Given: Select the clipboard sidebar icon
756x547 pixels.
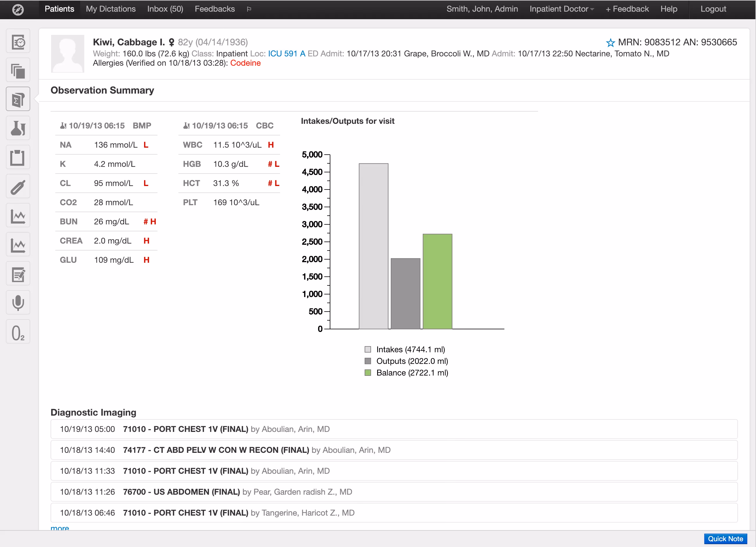Looking at the screenshot, I should click(x=18, y=157).
